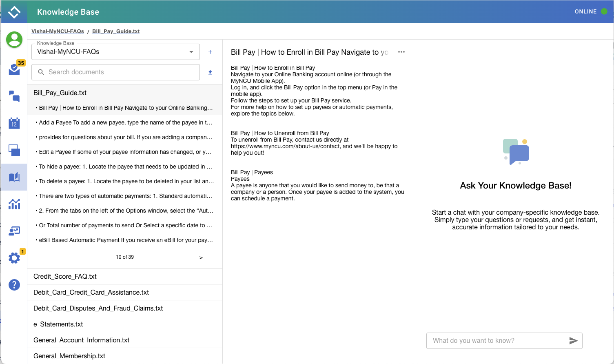614x364 pixels.
Task: Select the 'To delete a payee' chunk
Action: (126, 181)
